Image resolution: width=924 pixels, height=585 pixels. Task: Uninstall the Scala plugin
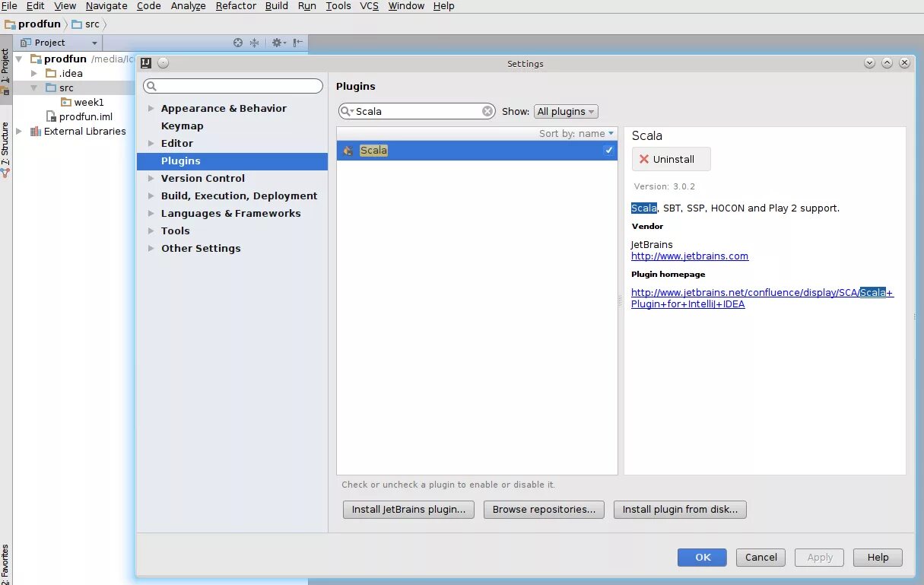(672, 159)
